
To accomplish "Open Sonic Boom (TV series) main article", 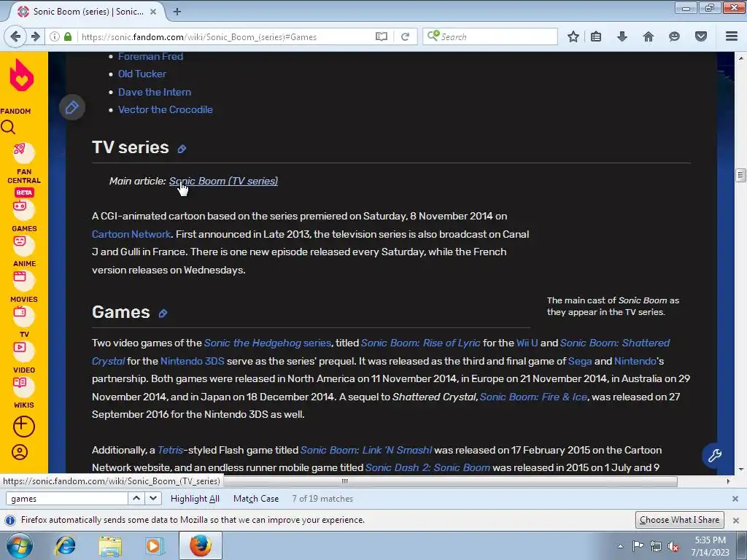I will click(x=223, y=181).
